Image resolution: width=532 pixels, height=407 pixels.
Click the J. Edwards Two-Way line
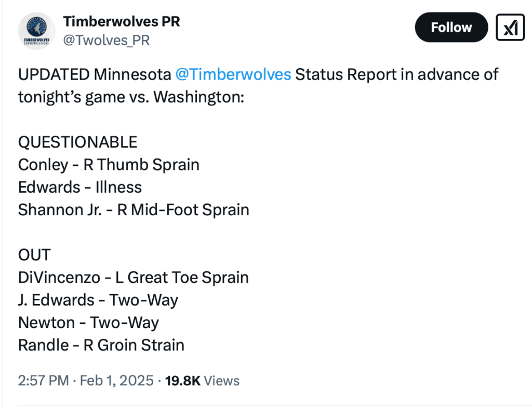click(x=98, y=300)
